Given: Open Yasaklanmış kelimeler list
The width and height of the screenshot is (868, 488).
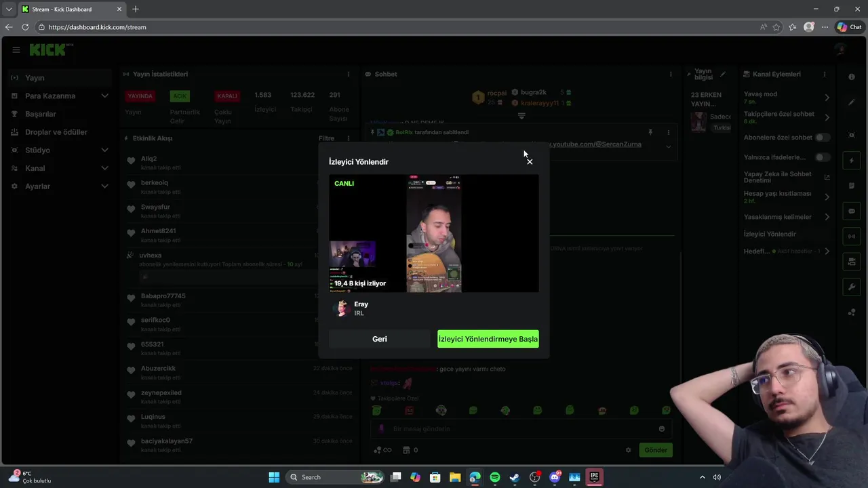Looking at the screenshot, I should pyautogui.click(x=787, y=217).
